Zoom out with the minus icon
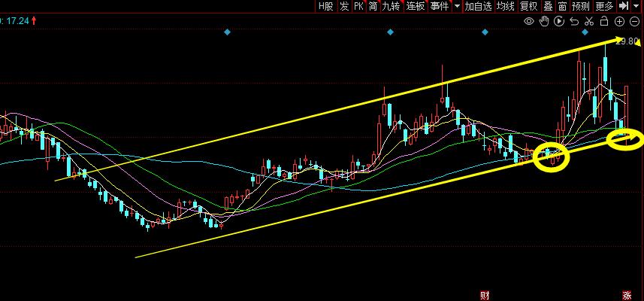This screenshot has height=301, width=644. click(634, 21)
